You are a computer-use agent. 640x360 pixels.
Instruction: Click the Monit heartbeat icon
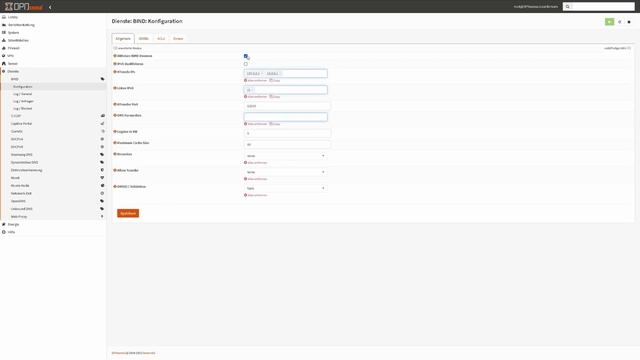coord(102,178)
